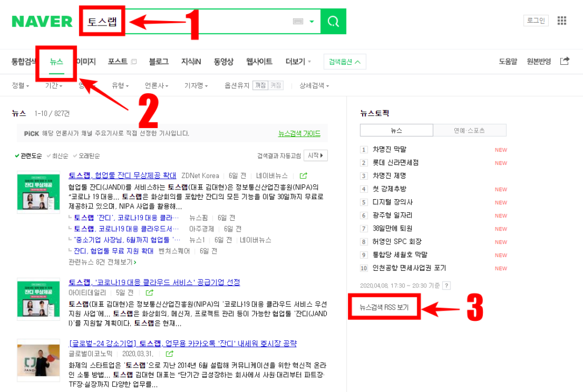Click the NAVER logo

42,22
